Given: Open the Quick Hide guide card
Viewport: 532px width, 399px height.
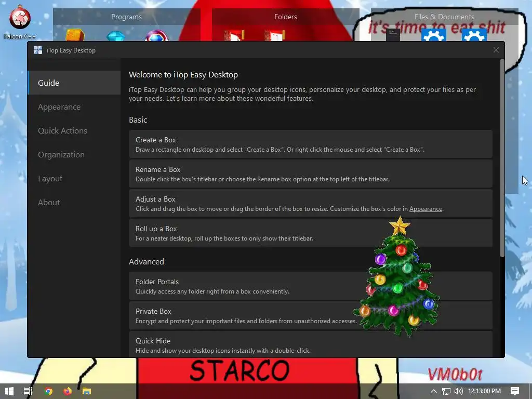Looking at the screenshot, I should pyautogui.click(x=311, y=344).
